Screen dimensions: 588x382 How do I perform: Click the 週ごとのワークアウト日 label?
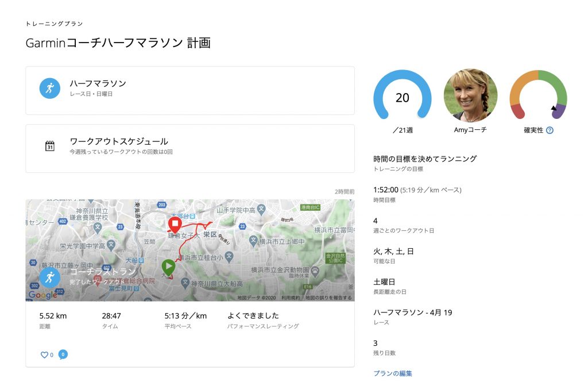pyautogui.click(x=404, y=230)
